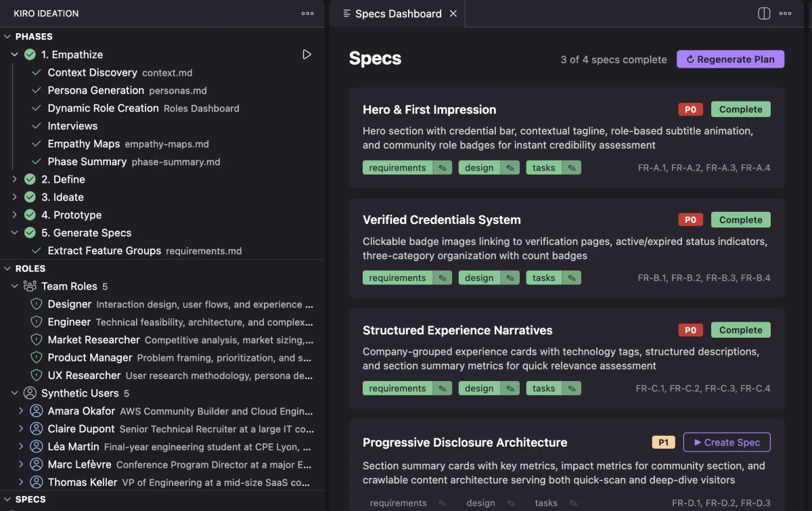Click 'FR-B.1, FR-B.2, FR-B.3, FR-B.4' text

tap(704, 278)
